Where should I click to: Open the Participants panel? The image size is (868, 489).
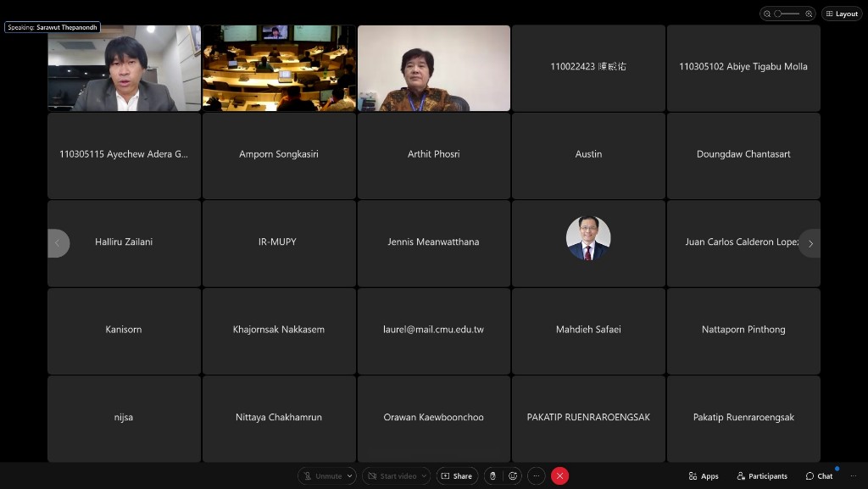pos(762,475)
